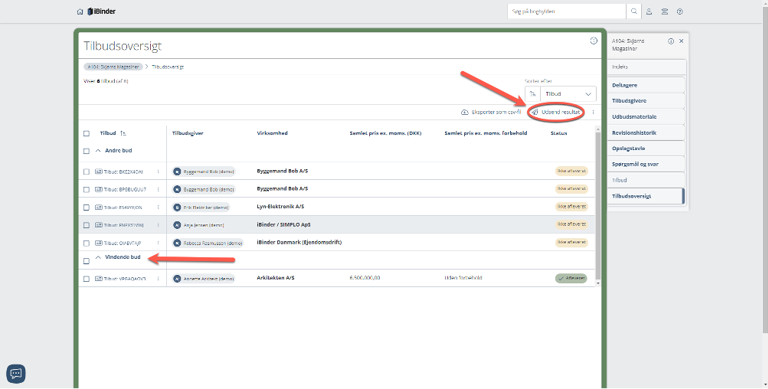
Task: Click Lyn-Elektronik A/S company name
Action: click(280, 207)
